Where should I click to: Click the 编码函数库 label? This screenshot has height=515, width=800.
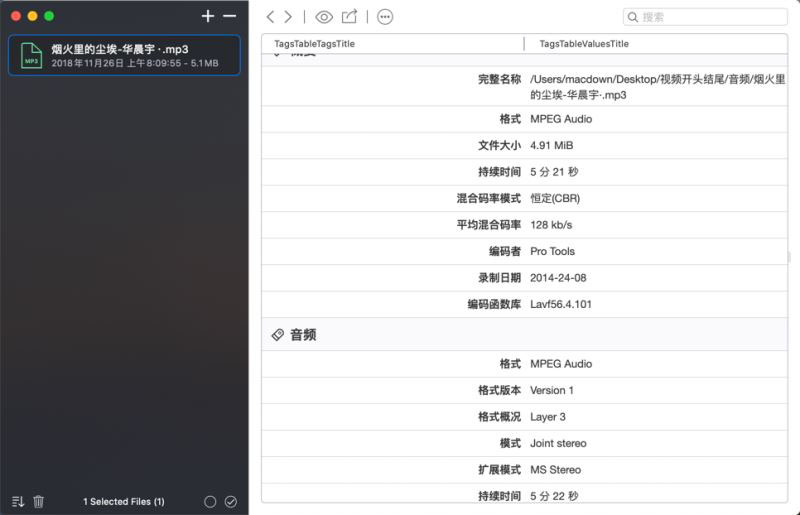tap(494, 305)
